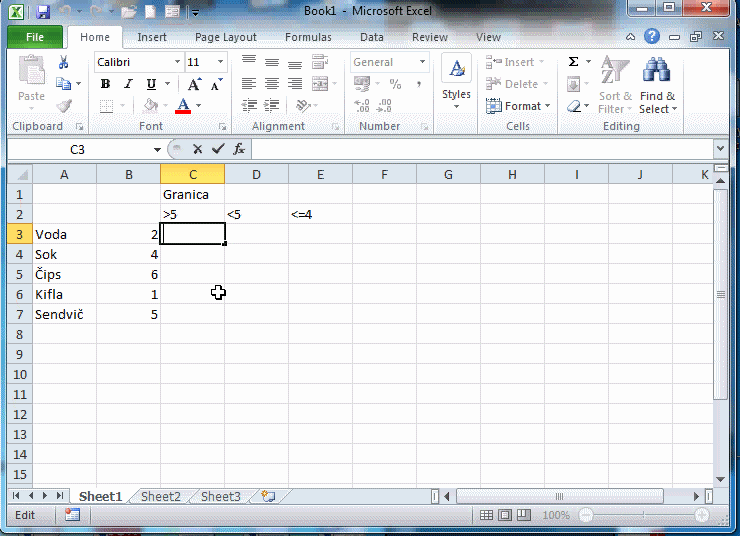
Task: Click the Format Painter brush icon
Action: point(64,106)
